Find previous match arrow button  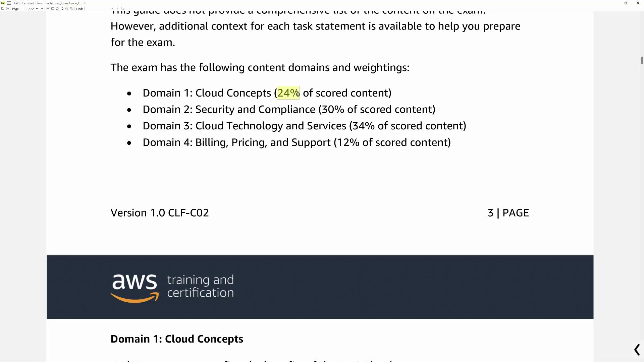(113, 9)
